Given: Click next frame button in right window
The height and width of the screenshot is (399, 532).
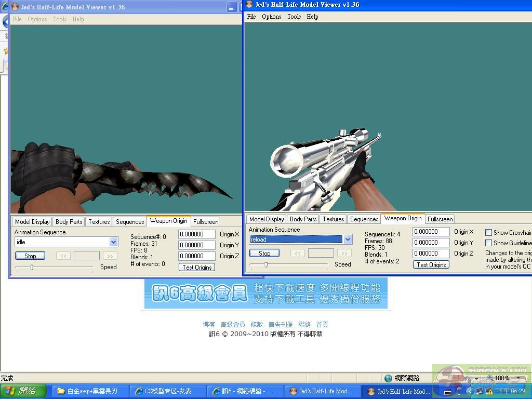Looking at the screenshot, I should pyautogui.click(x=344, y=253).
